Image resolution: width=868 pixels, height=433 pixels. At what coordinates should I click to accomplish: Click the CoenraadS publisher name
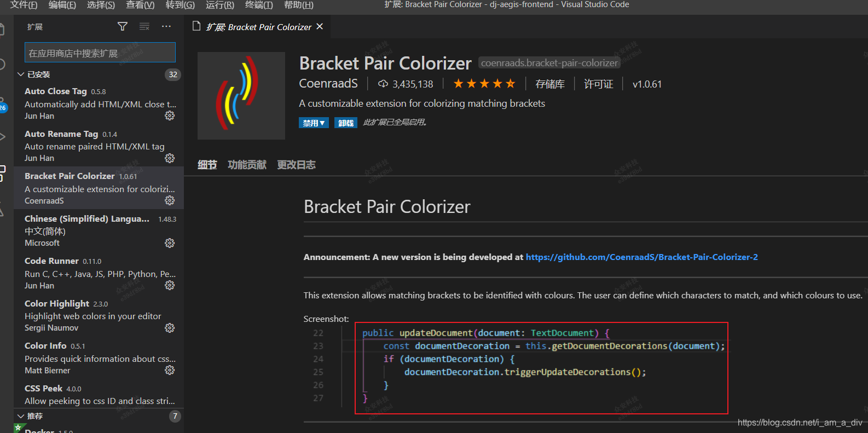pos(328,83)
